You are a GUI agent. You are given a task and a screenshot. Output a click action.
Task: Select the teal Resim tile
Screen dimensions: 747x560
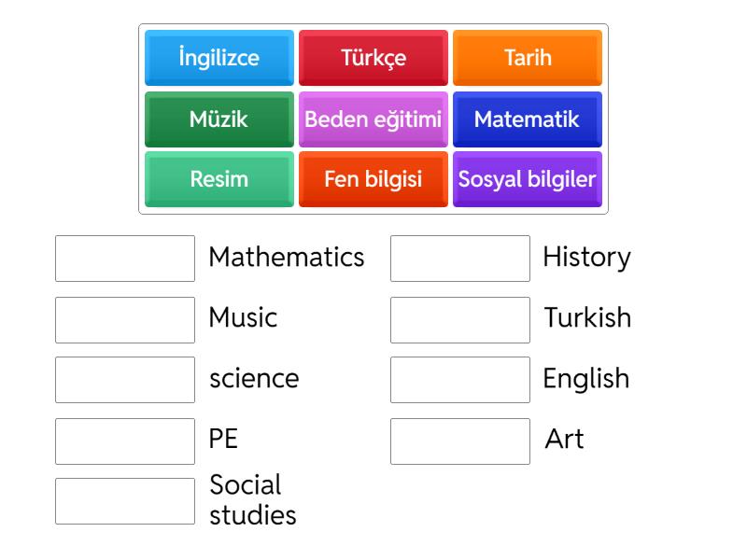(219, 179)
